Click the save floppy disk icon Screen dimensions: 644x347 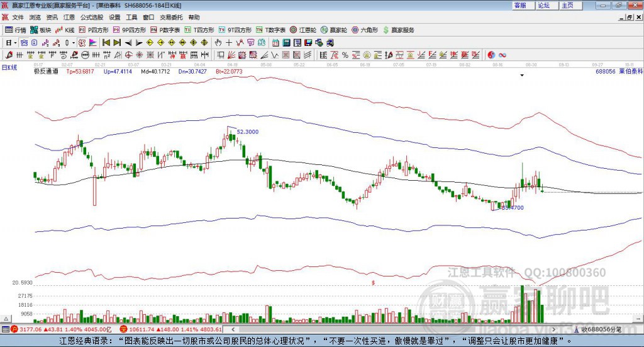pos(308,43)
